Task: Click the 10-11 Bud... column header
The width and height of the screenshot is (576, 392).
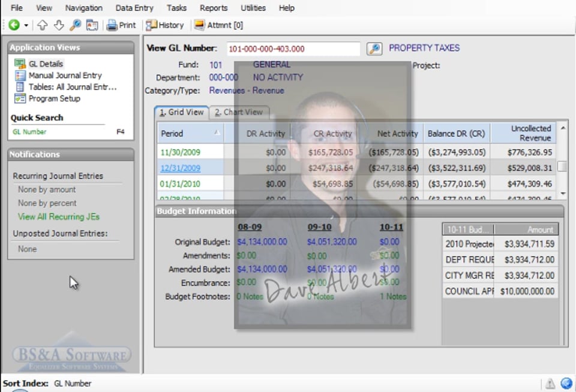Action: [x=469, y=230]
